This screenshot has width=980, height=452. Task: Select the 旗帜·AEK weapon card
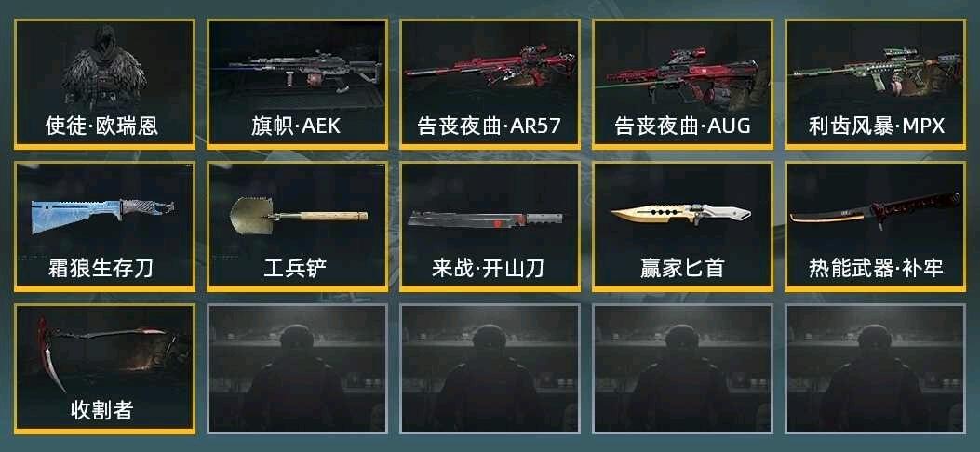click(x=298, y=85)
